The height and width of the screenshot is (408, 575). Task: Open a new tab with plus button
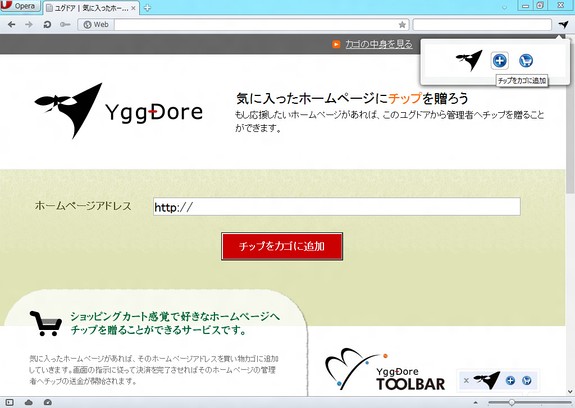coord(147,8)
